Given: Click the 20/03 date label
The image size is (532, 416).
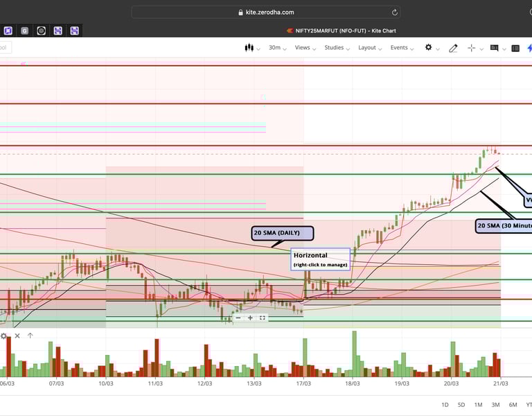Looking at the screenshot, I should pos(451,383).
